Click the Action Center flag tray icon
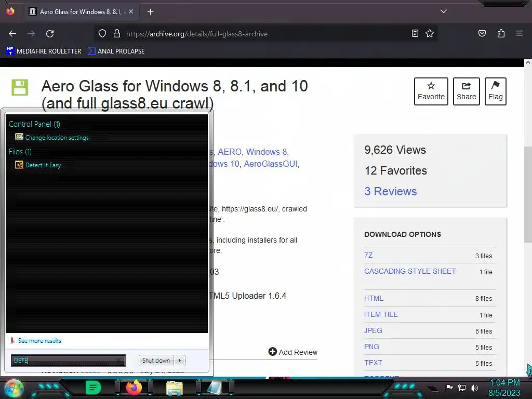 449,388
